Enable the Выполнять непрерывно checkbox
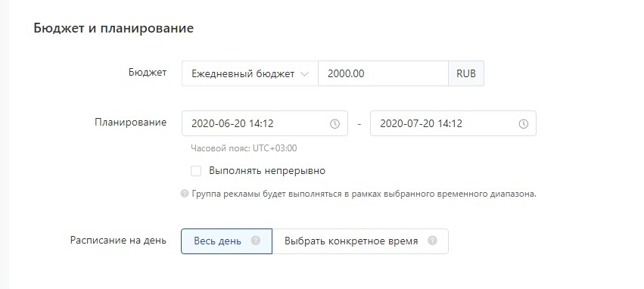This screenshot has width=644, height=289. pyautogui.click(x=196, y=171)
